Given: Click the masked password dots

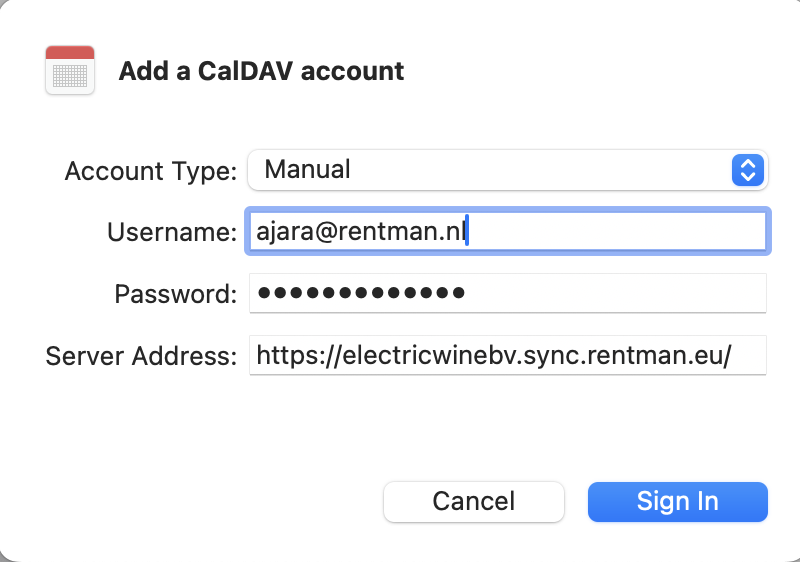Looking at the screenshot, I should 361,293.
